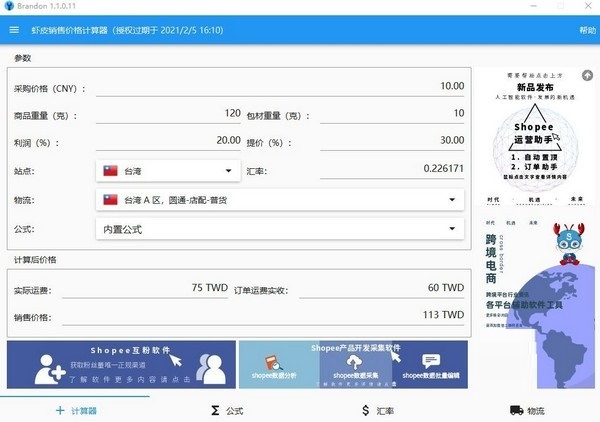Viewport: 600px width, 422px height.
Task: Click the Brandon app logo in the title bar
Action: (9, 6)
